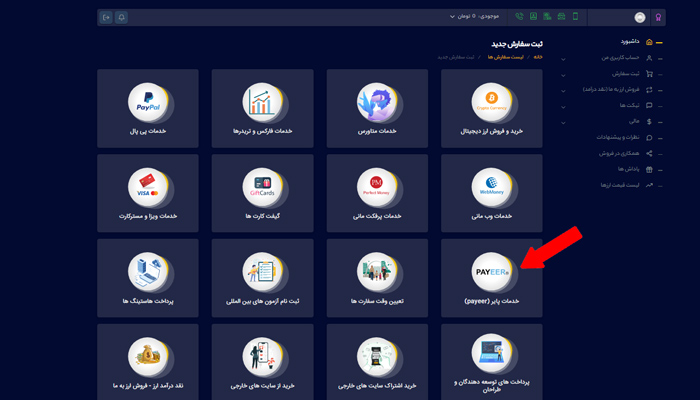Open لیست قیمت ارزها sidebar item
Image resolution: width=700 pixels, height=400 pixels.
point(620,185)
